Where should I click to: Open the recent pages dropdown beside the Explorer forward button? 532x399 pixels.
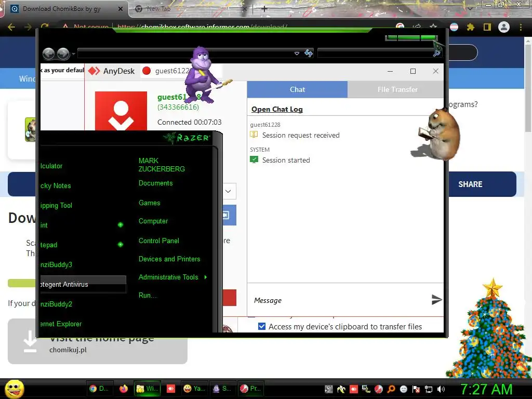(73, 54)
